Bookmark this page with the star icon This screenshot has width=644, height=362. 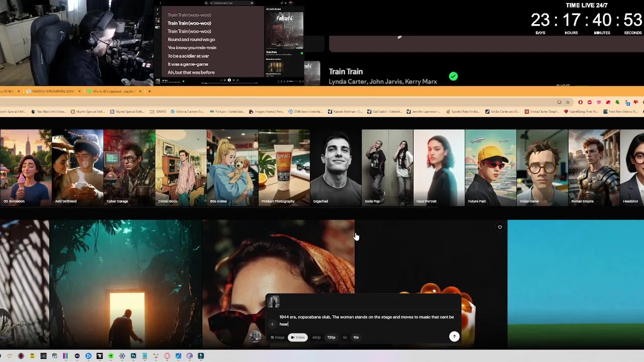568,102
